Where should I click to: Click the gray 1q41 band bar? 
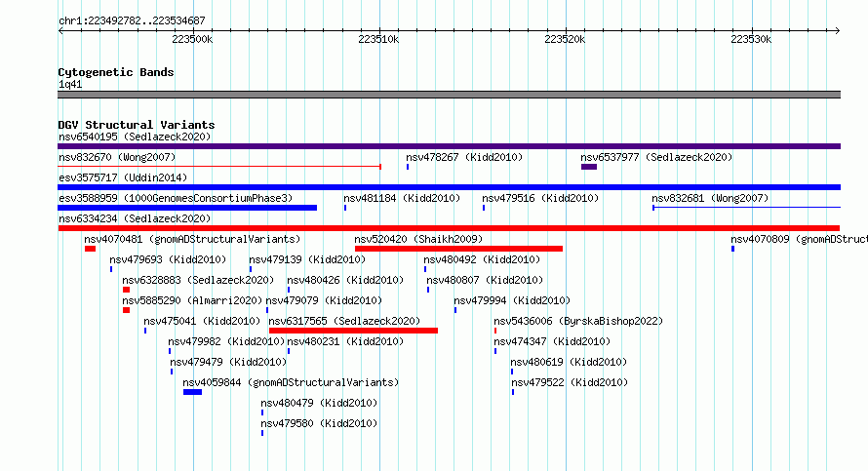(x=449, y=95)
